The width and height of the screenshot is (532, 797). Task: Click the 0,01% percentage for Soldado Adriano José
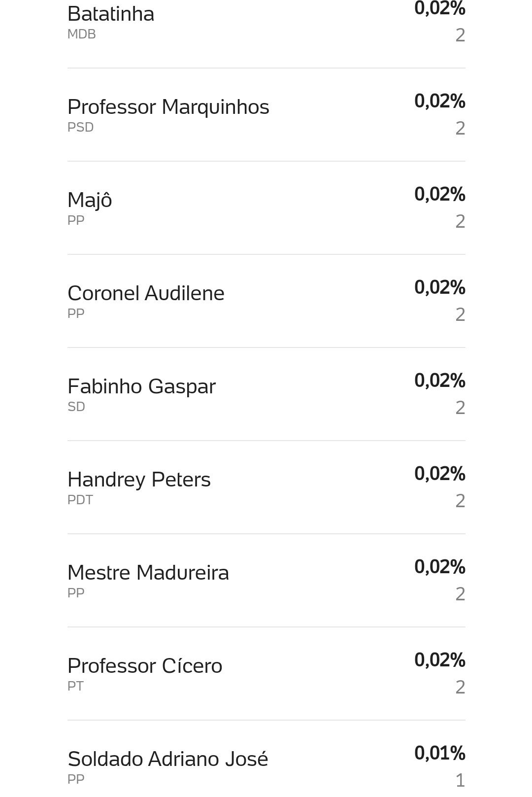[x=440, y=753]
